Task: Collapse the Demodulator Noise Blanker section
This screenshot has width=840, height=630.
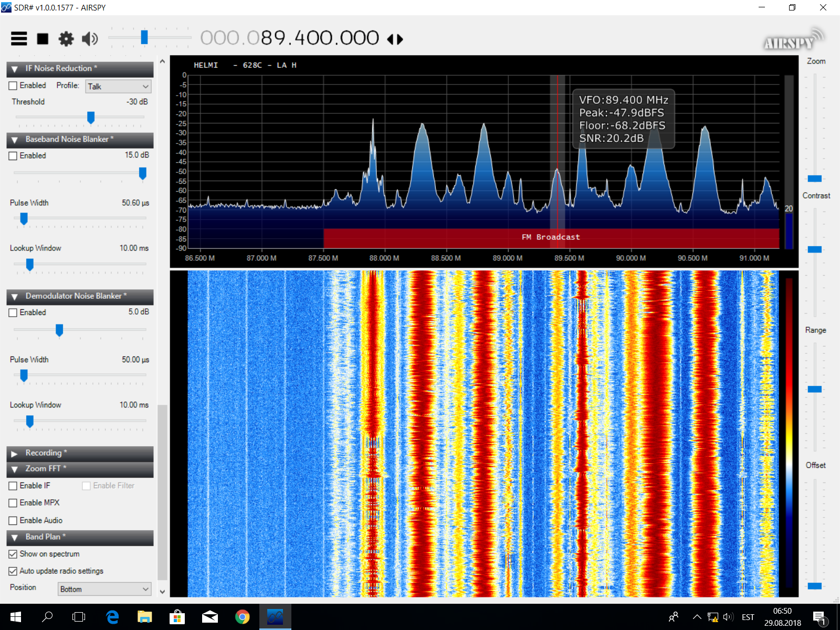Action: [15, 297]
